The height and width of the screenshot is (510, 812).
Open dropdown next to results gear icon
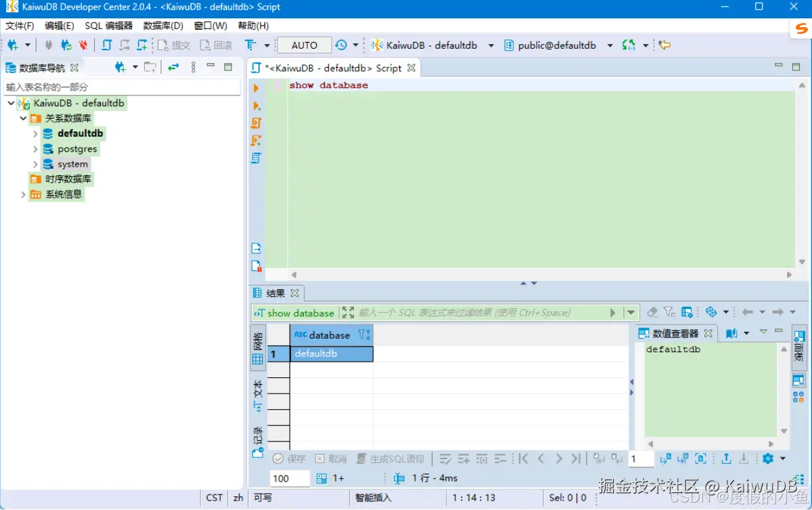coord(783,459)
